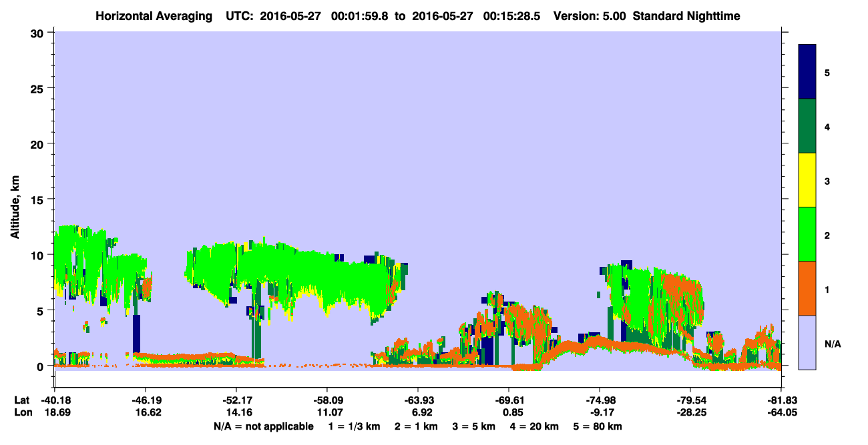
Task: Click latitude value -52.17
Action: tap(236, 400)
